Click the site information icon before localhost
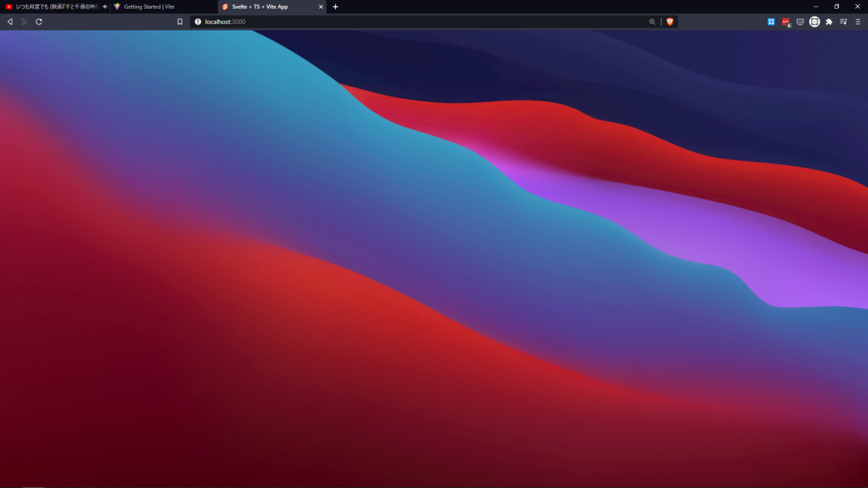The height and width of the screenshot is (488, 868). [197, 22]
